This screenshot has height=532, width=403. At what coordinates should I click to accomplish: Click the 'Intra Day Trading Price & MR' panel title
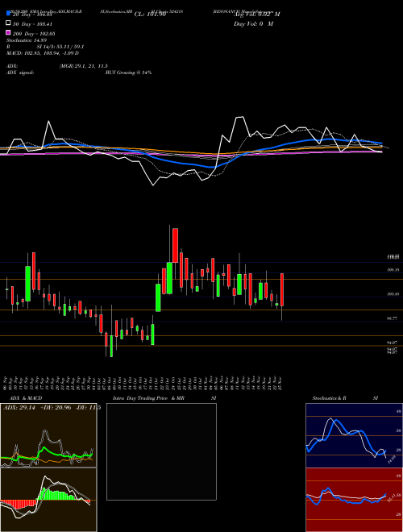[148, 398]
